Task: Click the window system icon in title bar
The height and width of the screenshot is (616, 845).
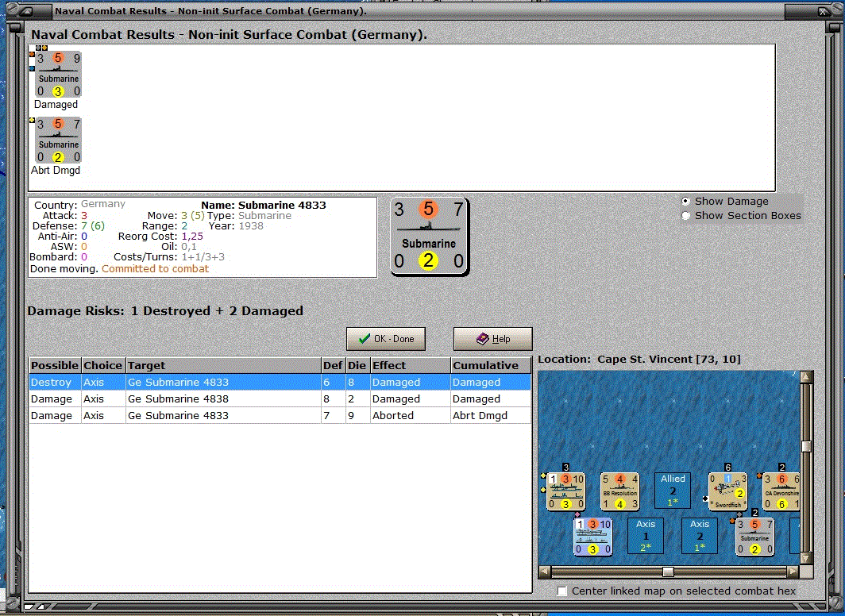Action: (x=28, y=11)
